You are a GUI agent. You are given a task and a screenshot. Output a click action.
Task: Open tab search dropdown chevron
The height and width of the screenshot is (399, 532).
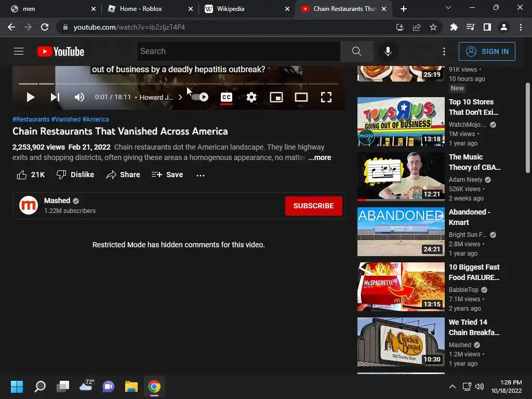tap(448, 7)
